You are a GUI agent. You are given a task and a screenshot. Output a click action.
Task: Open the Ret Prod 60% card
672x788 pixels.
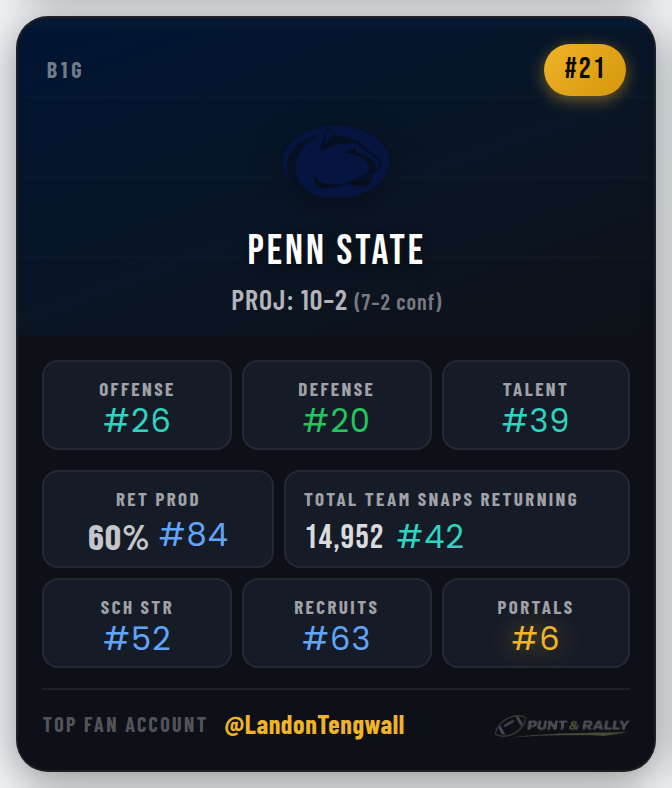point(157,519)
